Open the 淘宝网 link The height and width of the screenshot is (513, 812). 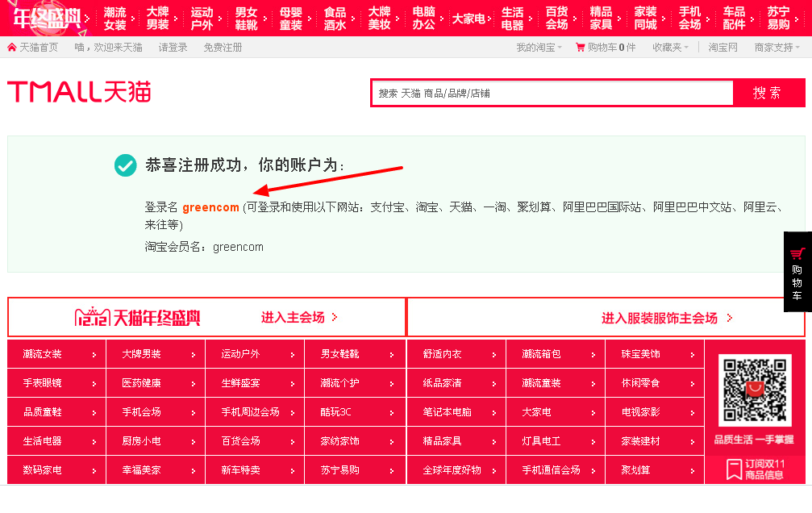[723, 48]
